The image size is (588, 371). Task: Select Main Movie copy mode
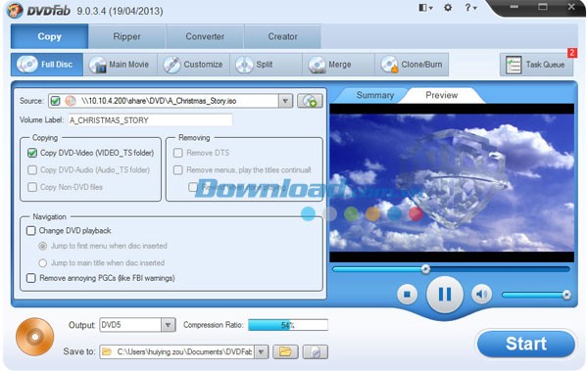coord(120,65)
